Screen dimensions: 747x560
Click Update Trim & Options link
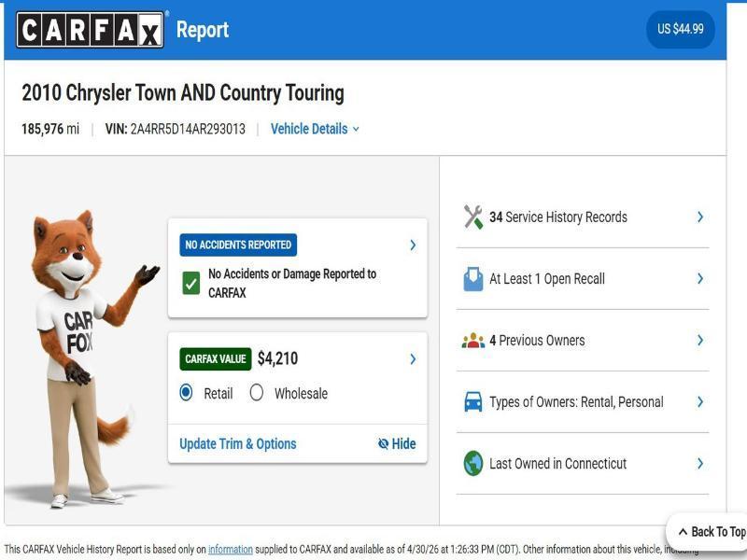[237, 444]
